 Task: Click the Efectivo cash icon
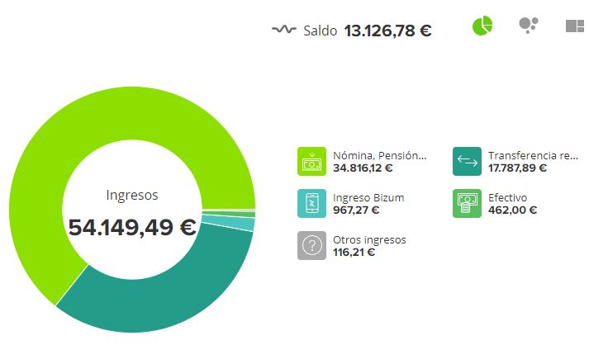click(468, 203)
